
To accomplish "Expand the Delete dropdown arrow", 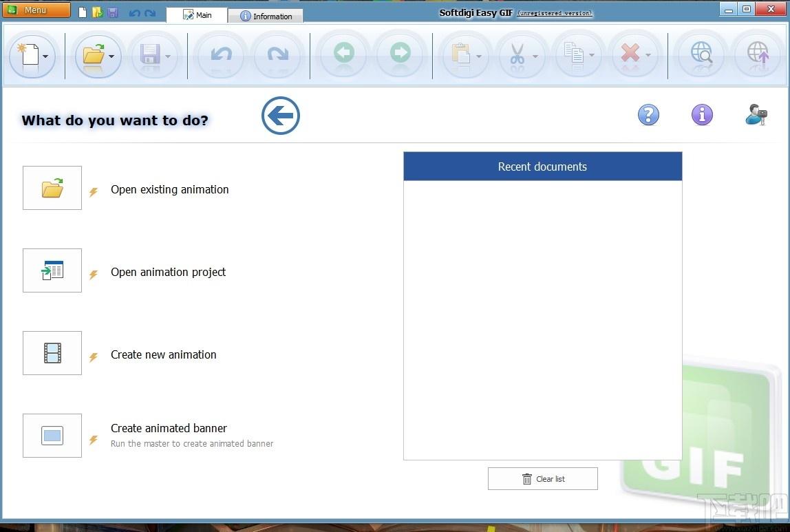I will (x=648, y=56).
